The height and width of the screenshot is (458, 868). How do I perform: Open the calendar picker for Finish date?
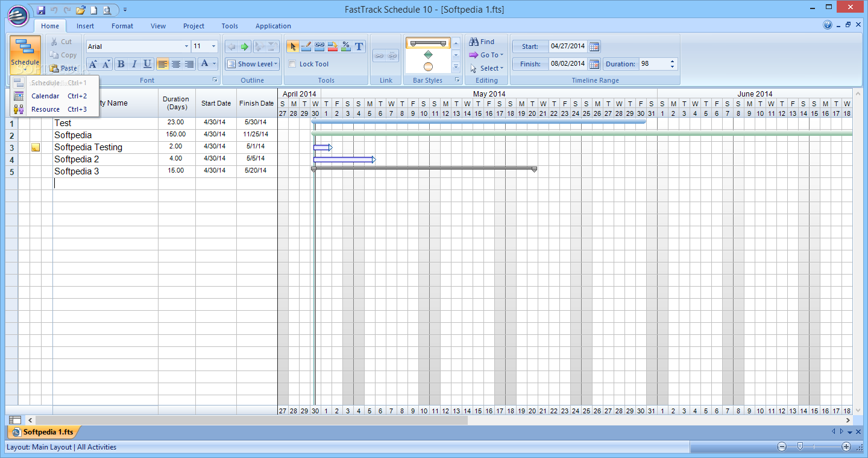tap(594, 64)
